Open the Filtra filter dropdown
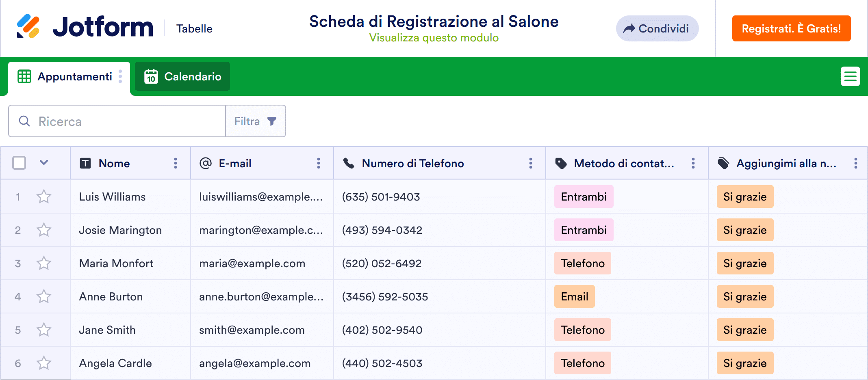The height and width of the screenshot is (380, 868). click(x=256, y=121)
